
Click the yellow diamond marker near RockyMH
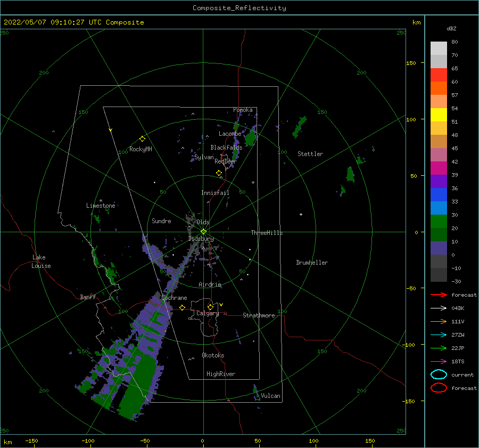coord(142,139)
